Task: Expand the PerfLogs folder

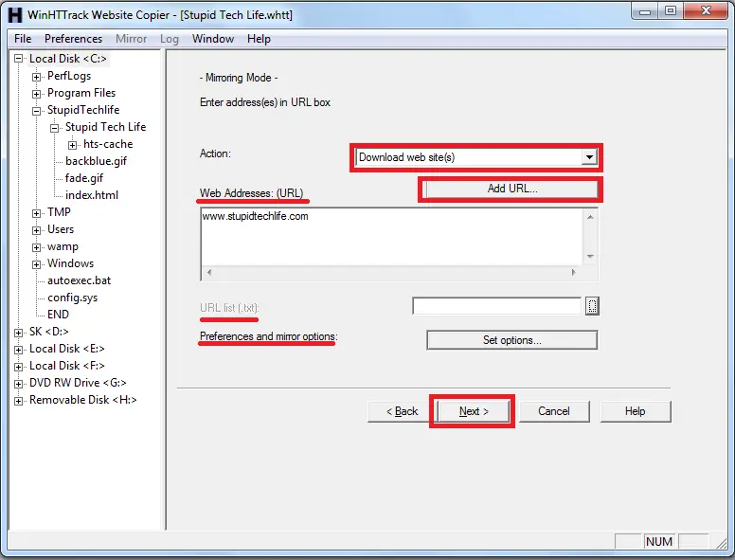Action: tap(36, 77)
